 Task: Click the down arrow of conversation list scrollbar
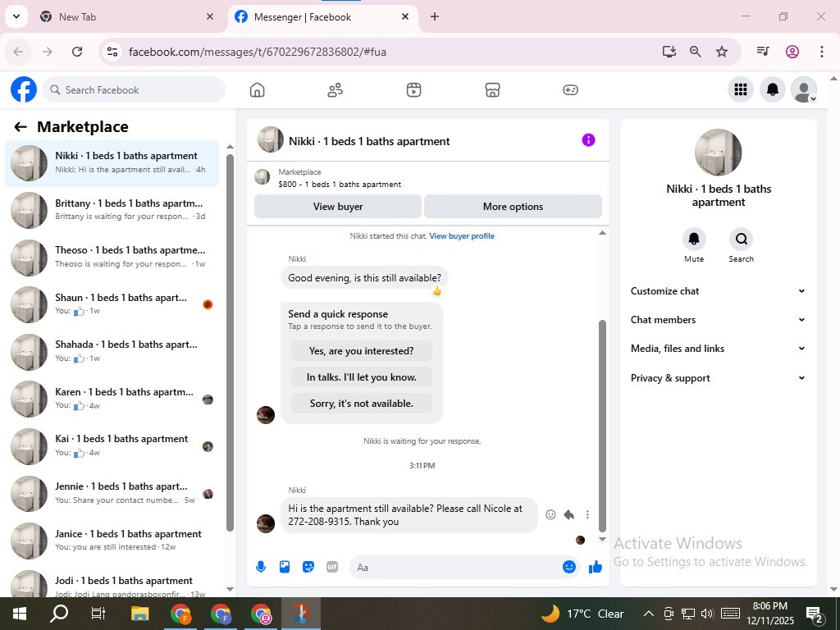click(230, 589)
